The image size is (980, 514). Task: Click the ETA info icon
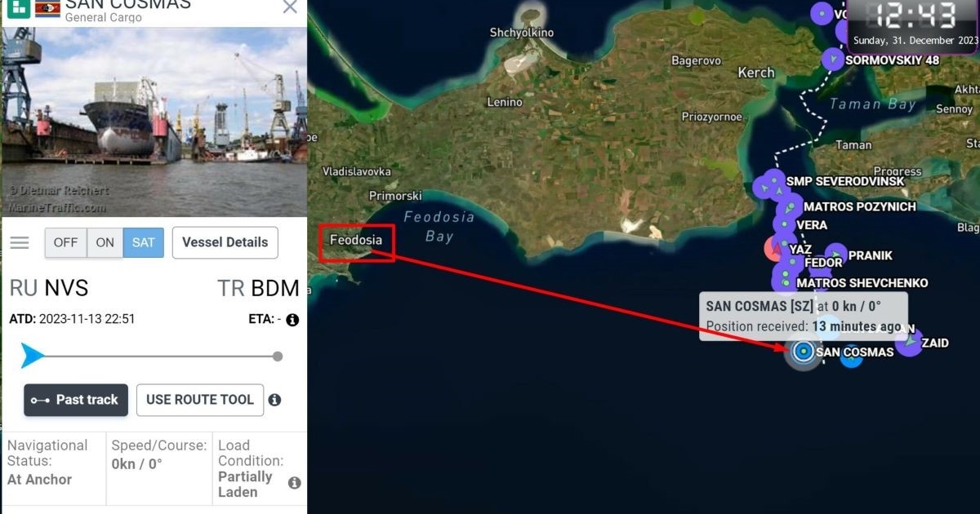point(292,320)
